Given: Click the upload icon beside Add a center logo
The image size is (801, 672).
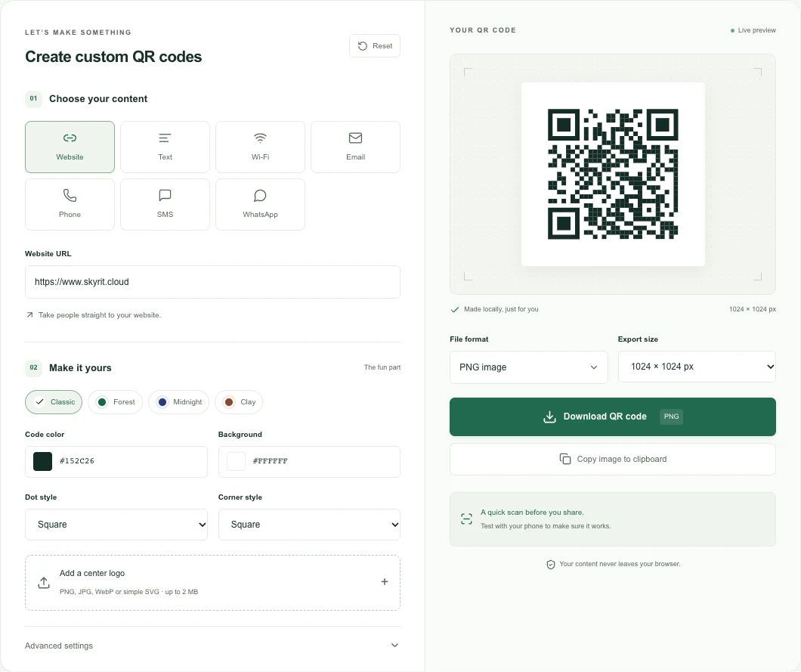Looking at the screenshot, I should tap(44, 583).
